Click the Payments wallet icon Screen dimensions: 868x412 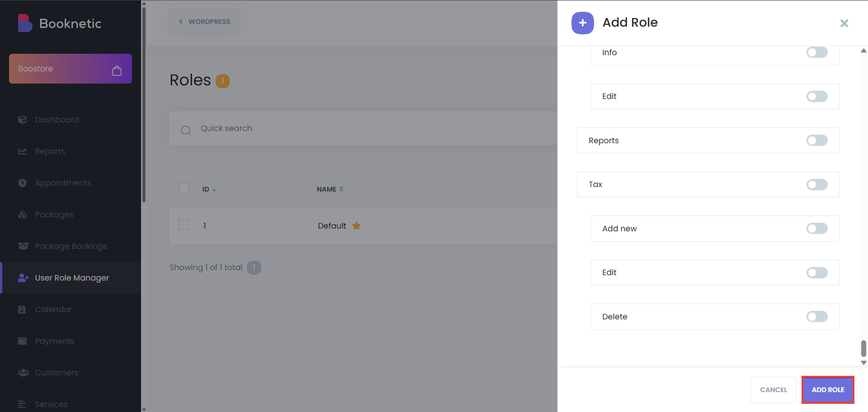[x=22, y=341]
